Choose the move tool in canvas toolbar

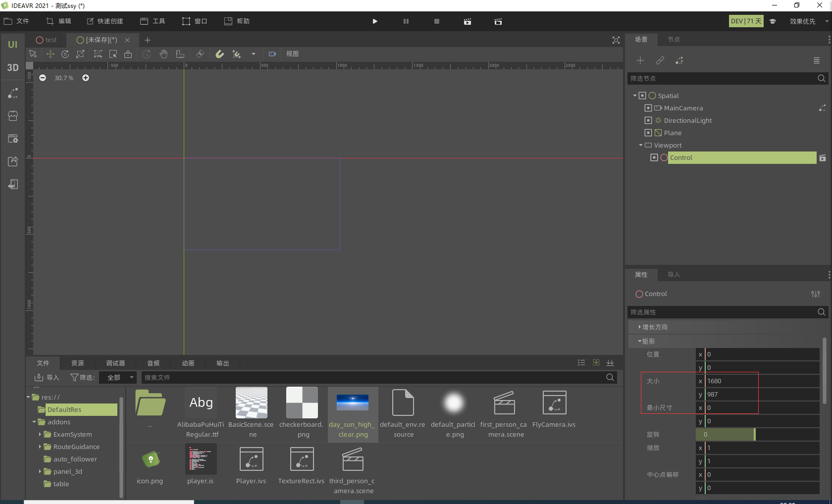[50, 54]
